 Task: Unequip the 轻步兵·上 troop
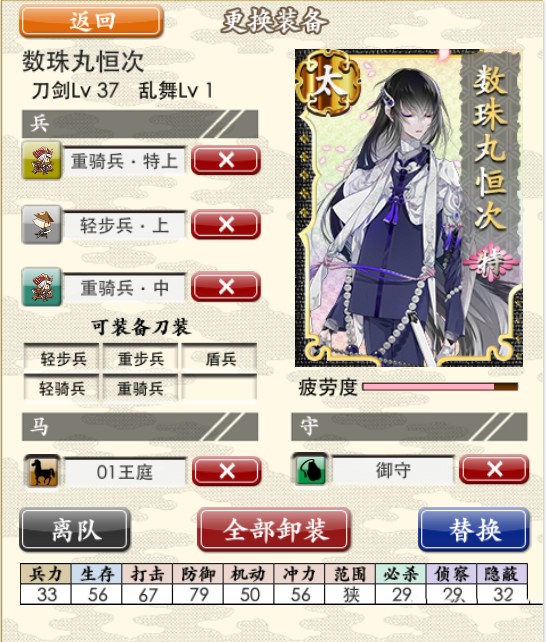(226, 224)
